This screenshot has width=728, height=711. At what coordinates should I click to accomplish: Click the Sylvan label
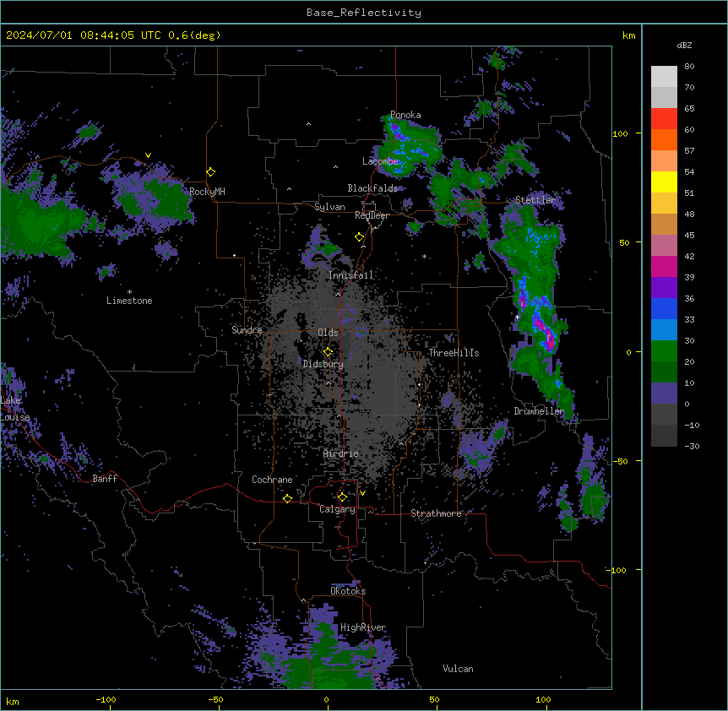pyautogui.click(x=329, y=207)
